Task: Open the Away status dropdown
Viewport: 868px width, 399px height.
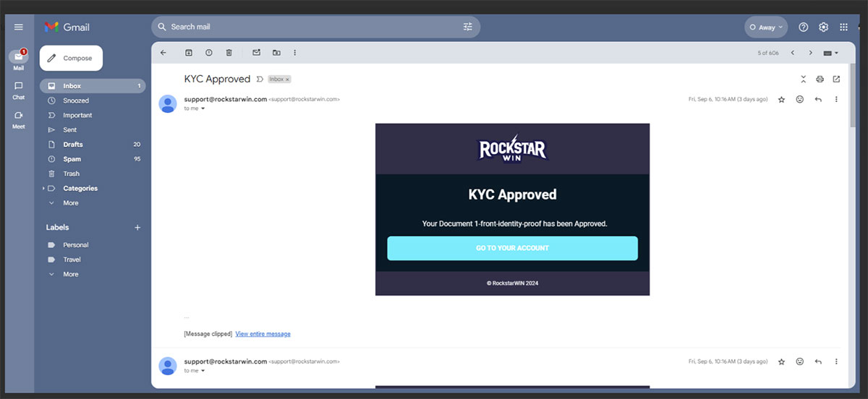Action: (x=766, y=27)
